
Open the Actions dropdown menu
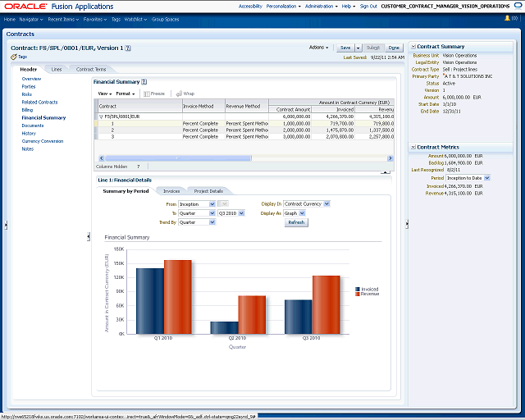(x=318, y=48)
